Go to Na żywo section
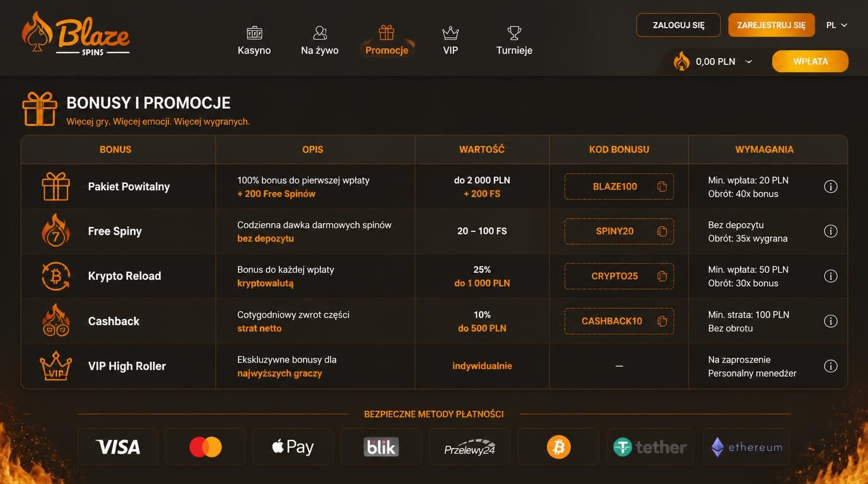Viewport: 868px width, 484px height. (x=320, y=41)
